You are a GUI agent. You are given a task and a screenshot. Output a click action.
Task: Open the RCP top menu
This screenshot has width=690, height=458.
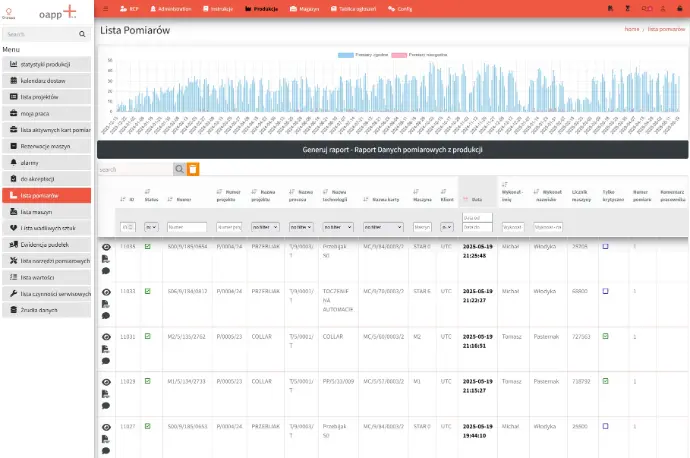(129, 9)
